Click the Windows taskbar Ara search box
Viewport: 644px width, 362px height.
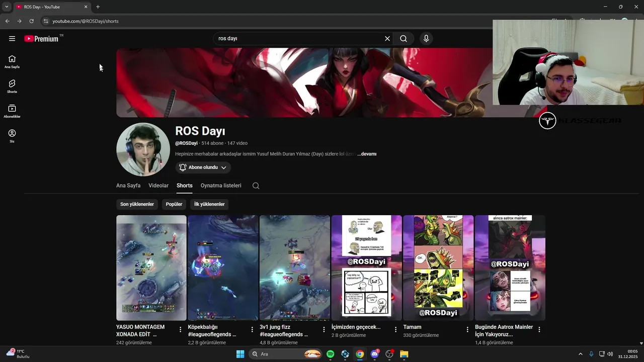285,354
